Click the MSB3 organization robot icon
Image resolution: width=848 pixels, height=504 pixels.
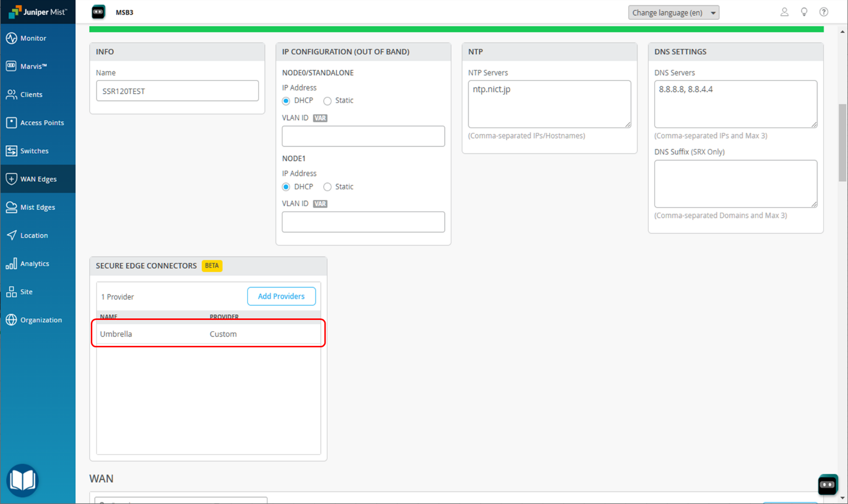pos(98,12)
